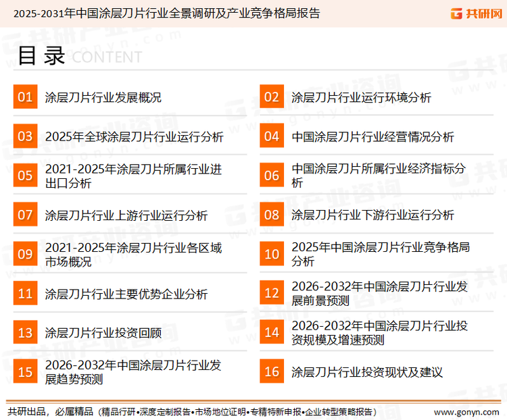Open 涂层刀片行业投资现状及建议 chapter
Screen dimensions: 507x420
[x=367, y=373]
